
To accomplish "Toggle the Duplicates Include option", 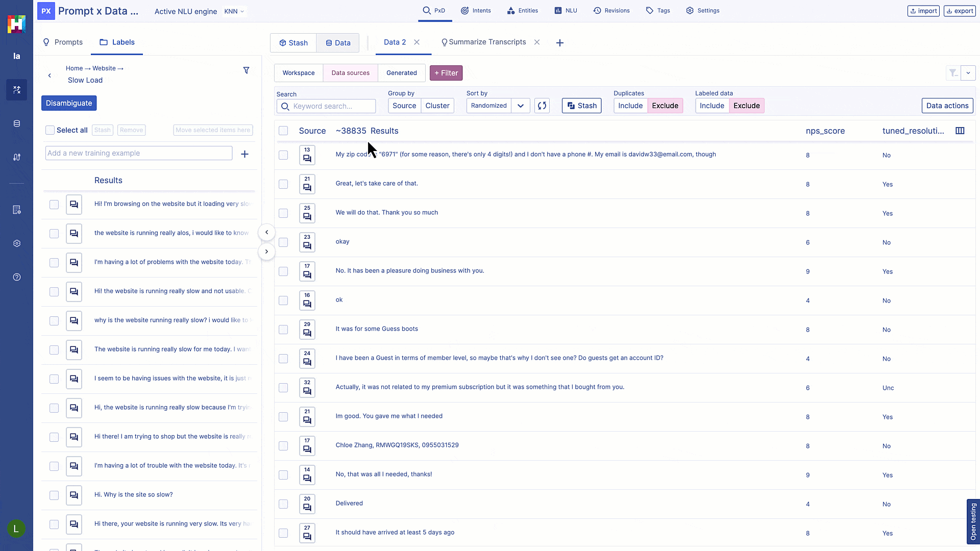I will pos(630,106).
